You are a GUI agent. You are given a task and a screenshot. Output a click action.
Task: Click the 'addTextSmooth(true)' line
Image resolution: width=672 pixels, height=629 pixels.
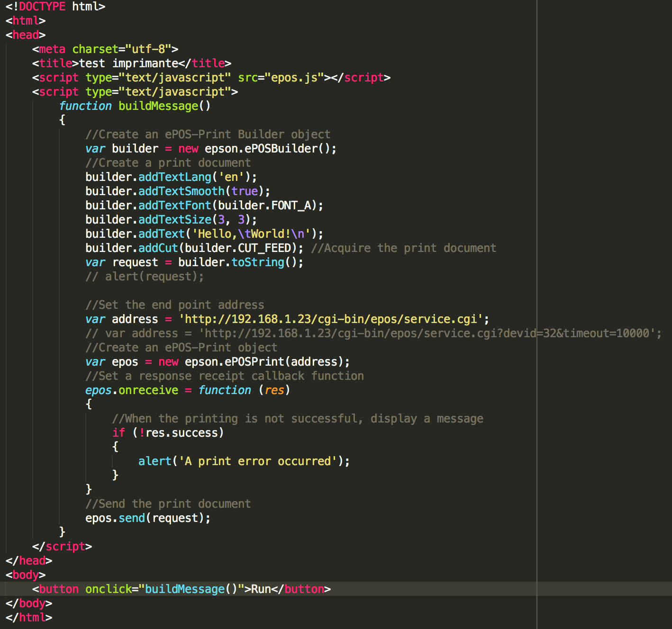point(178,191)
